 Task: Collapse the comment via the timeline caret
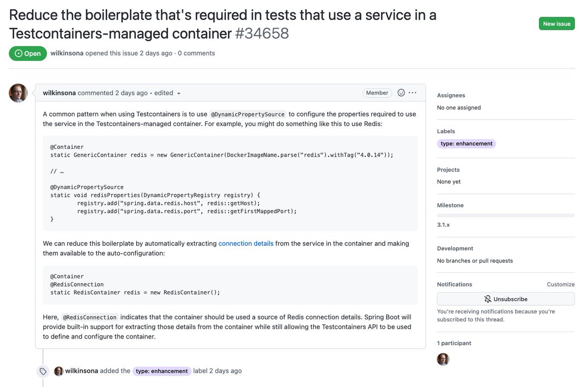(33, 93)
